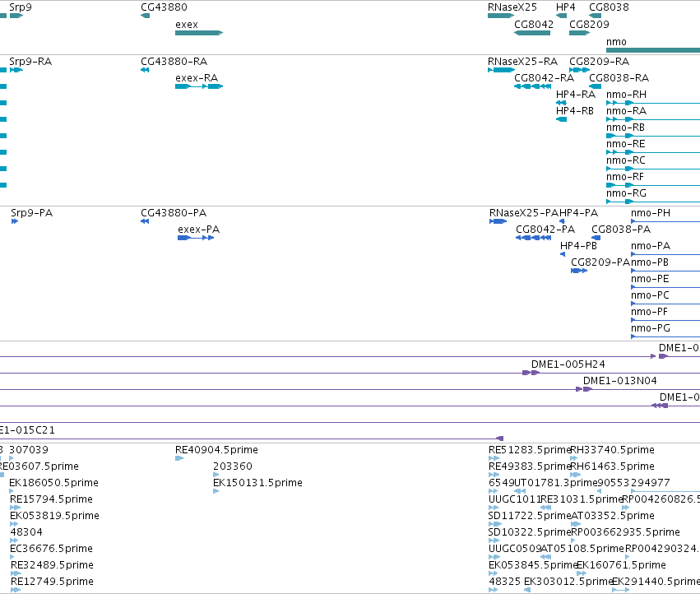Select protein label 'nmo-PG'
700x594 pixels.
click(x=651, y=329)
